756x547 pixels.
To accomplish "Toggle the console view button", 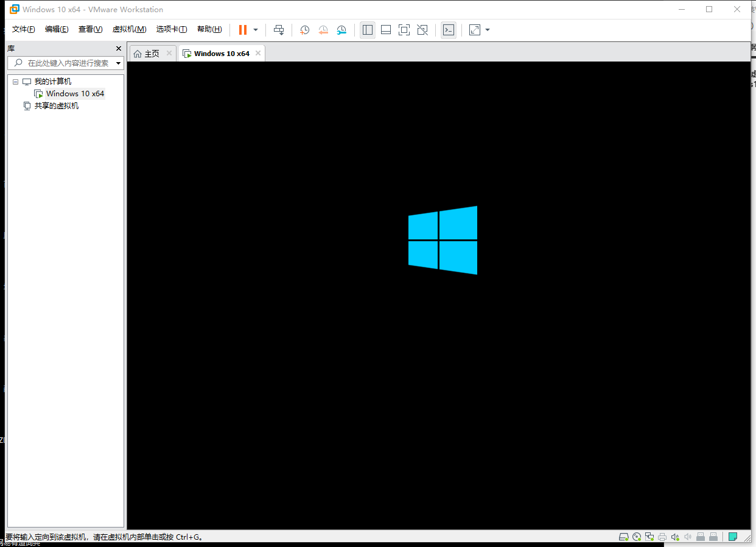I will [449, 30].
